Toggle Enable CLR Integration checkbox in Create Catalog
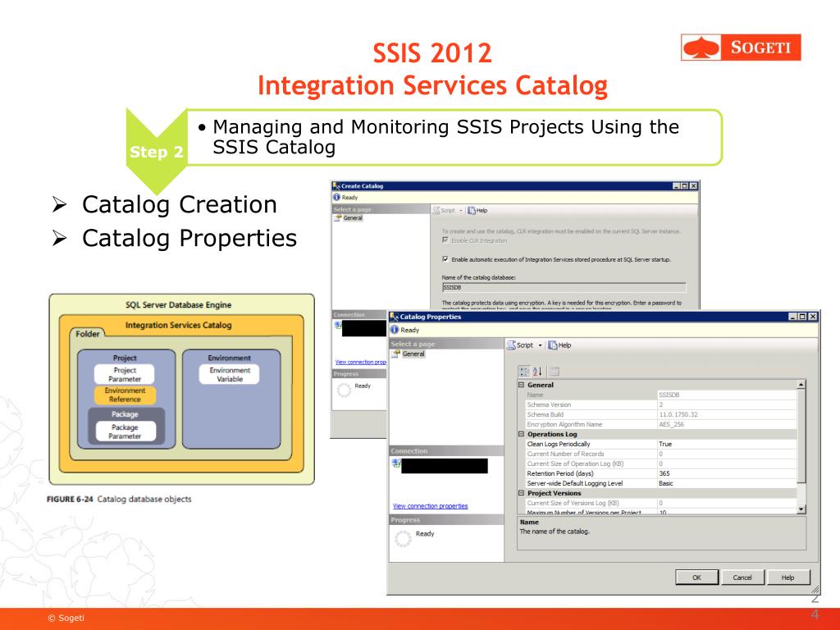This screenshot has height=630, width=840. point(445,240)
